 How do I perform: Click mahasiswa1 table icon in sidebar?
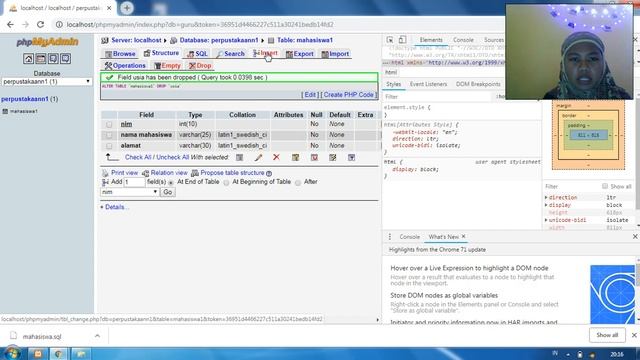[x=5, y=111]
